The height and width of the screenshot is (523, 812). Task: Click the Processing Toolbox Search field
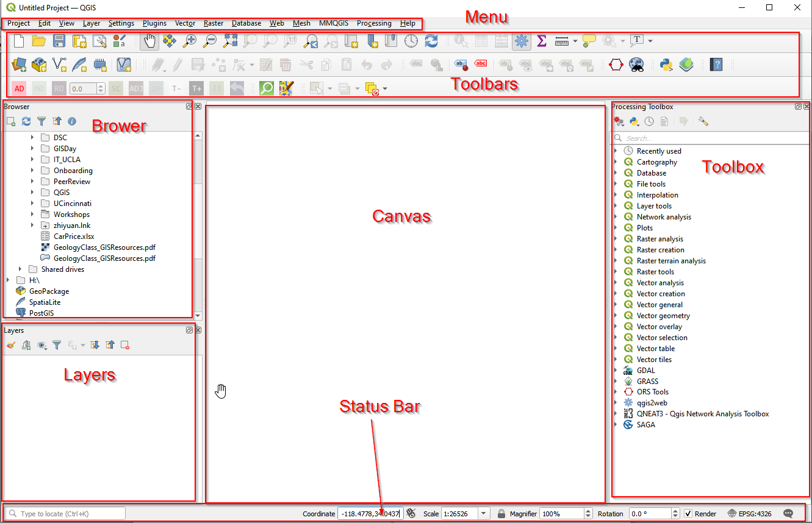(x=710, y=138)
